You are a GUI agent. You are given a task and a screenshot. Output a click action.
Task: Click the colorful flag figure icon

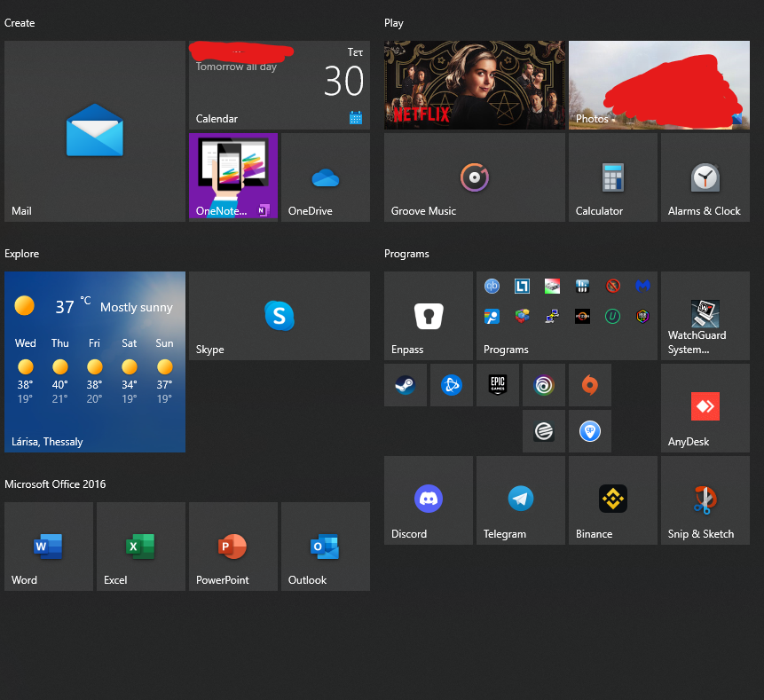[492, 316]
